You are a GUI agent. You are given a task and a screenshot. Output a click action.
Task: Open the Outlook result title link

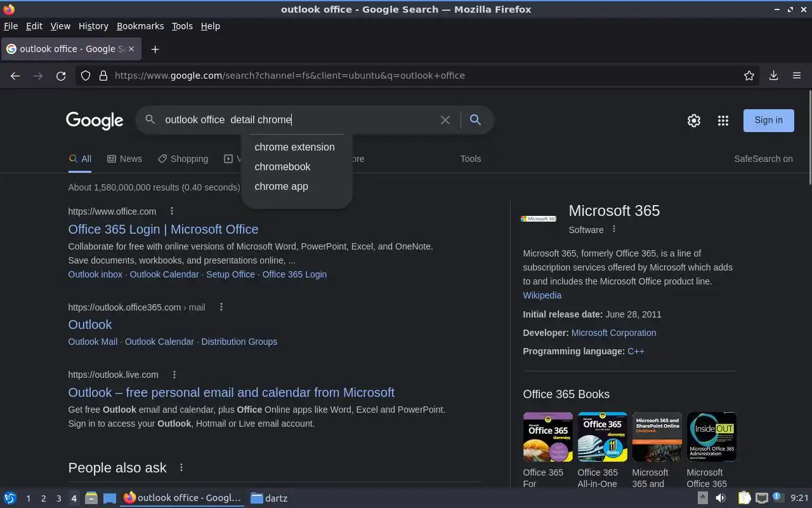(90, 324)
